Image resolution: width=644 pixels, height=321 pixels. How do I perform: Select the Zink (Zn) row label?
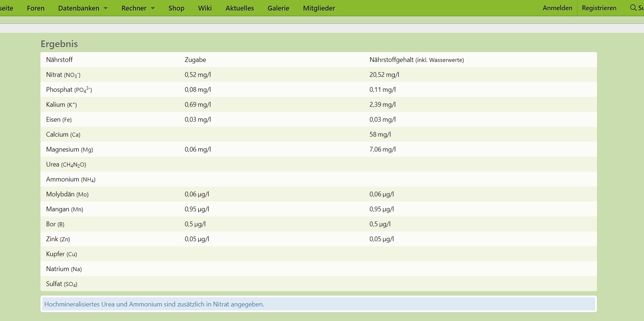[58, 239]
